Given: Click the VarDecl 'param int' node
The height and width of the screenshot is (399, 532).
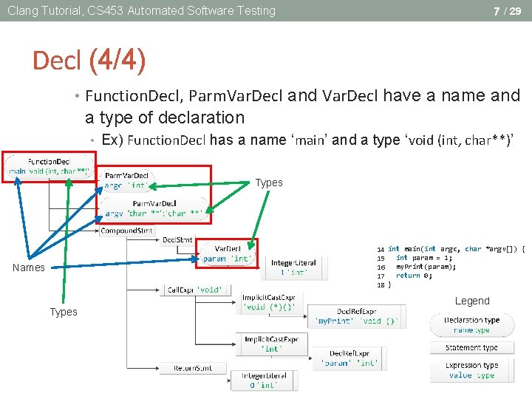Looking at the screenshot, I should pyautogui.click(x=228, y=253).
